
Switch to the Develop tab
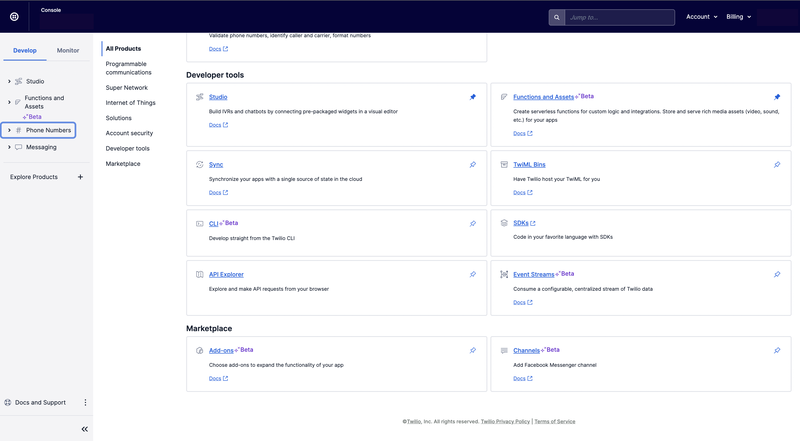point(24,51)
